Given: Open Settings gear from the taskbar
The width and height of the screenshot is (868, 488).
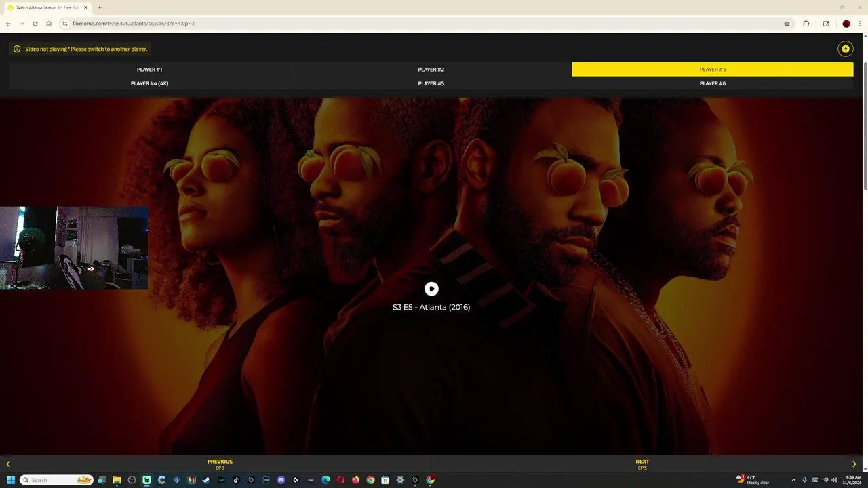Looking at the screenshot, I should pyautogui.click(x=400, y=480).
